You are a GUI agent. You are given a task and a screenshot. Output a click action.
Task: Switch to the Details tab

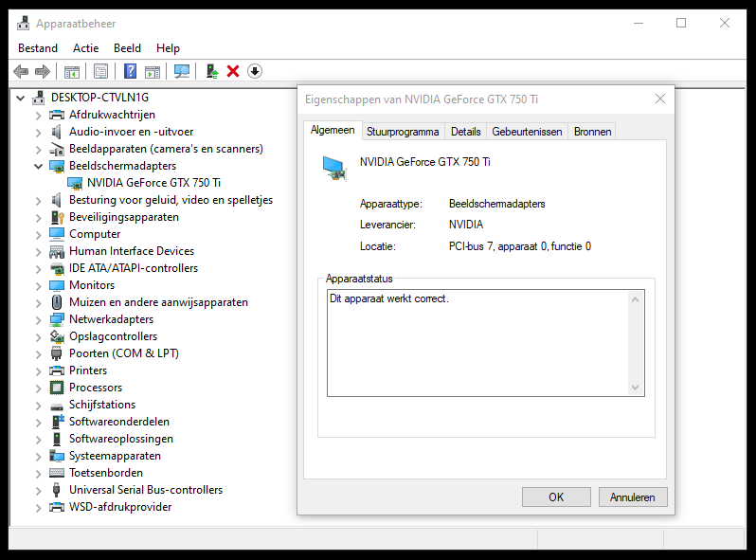click(466, 132)
